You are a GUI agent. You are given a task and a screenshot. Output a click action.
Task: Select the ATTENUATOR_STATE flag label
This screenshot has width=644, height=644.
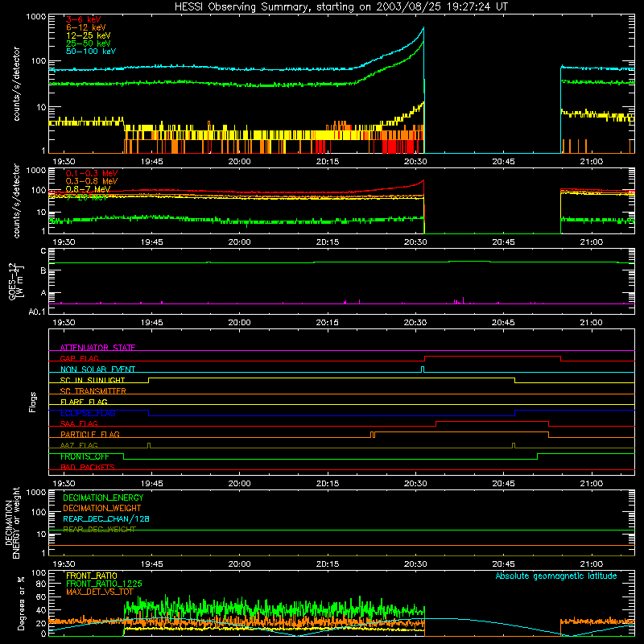point(97,348)
